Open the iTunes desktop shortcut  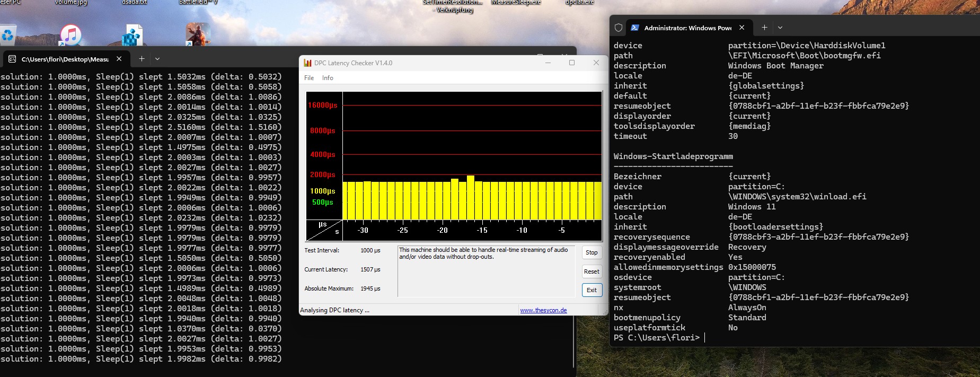coord(70,35)
